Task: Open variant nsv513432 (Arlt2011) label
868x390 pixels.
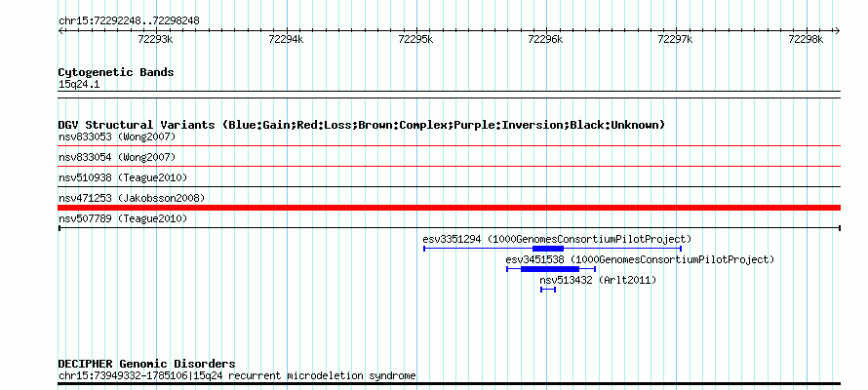Action: 598,280
